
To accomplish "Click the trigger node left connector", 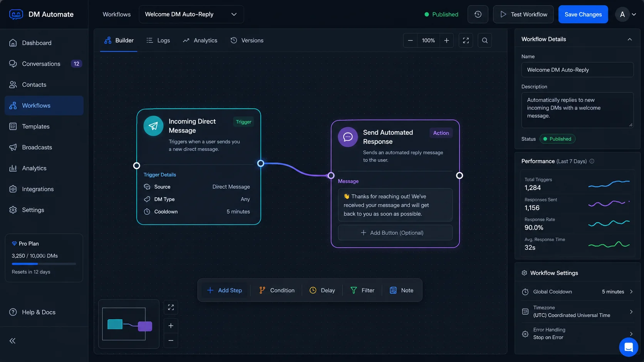I will click(x=136, y=165).
